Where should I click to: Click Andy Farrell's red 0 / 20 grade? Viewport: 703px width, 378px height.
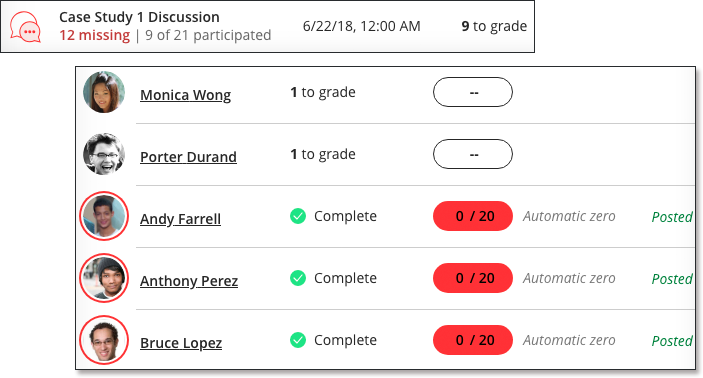tap(473, 216)
